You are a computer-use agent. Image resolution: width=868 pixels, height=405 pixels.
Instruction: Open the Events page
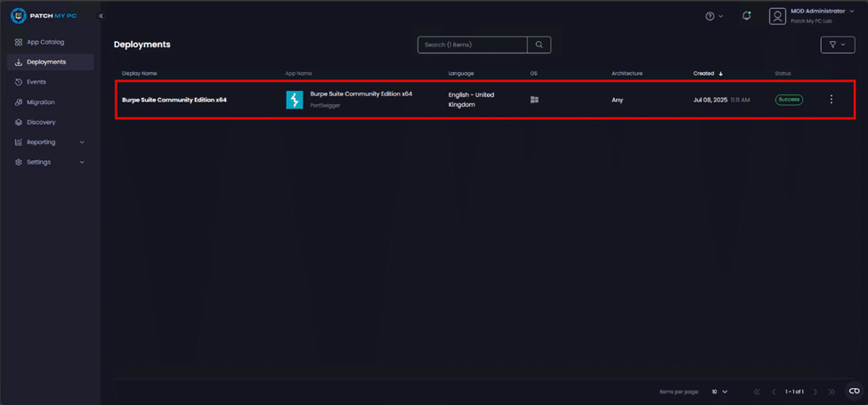coord(37,82)
